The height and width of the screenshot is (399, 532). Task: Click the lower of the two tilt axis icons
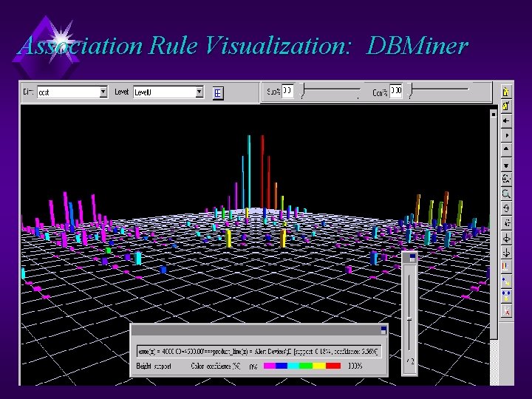coord(506,253)
